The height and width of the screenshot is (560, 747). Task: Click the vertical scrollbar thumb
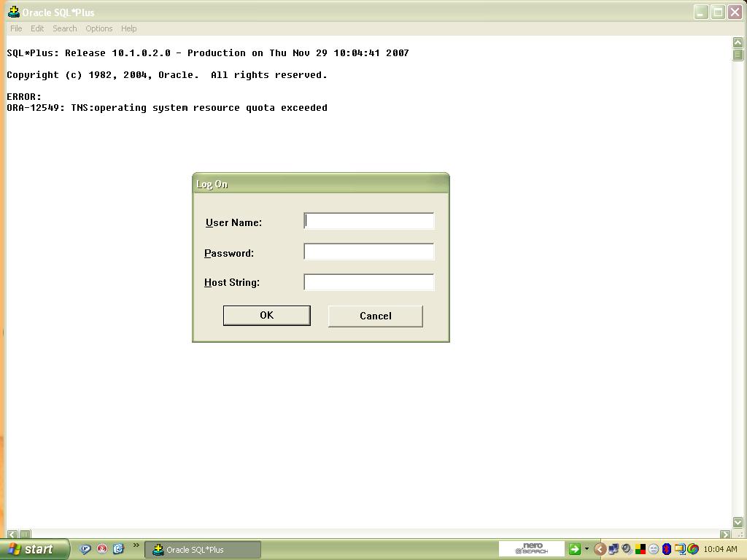738,55
